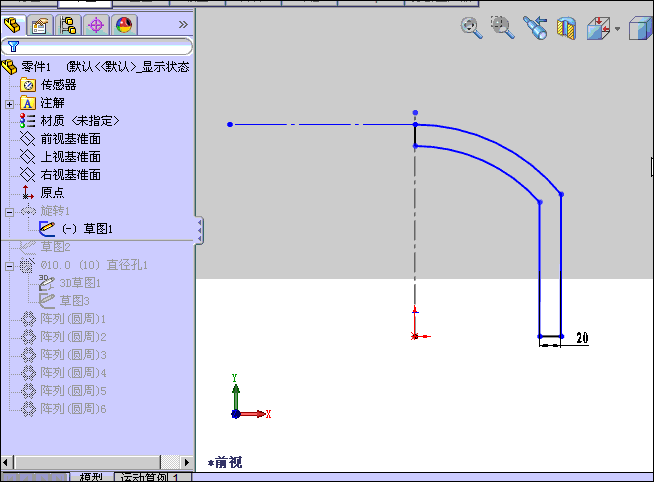Image resolution: width=654 pixels, height=482 pixels.
Task: Select the 原点 origin item
Action: (x=52, y=193)
